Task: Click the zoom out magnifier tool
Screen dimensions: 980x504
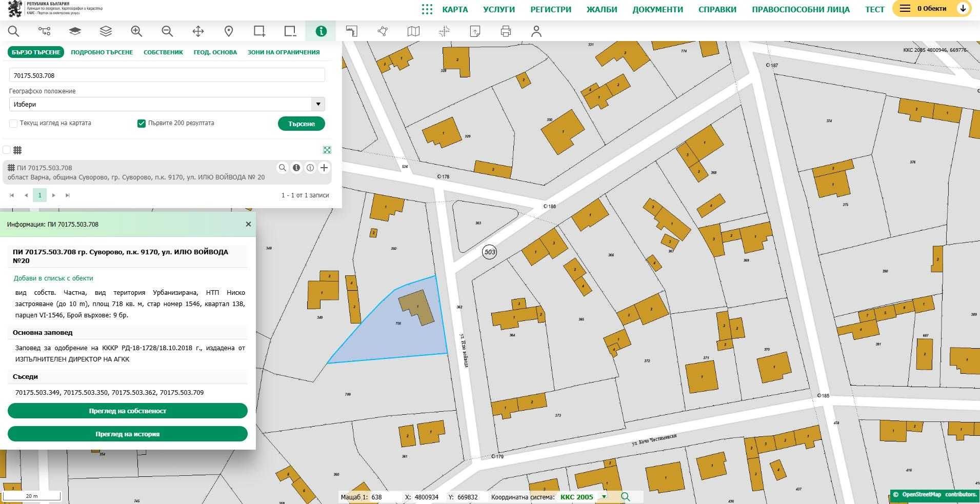Action: 167,31
